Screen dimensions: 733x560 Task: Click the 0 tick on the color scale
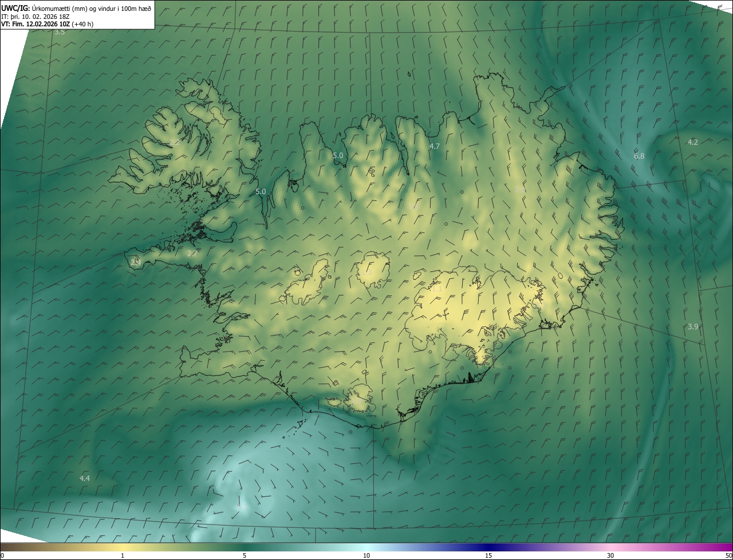coord(2,555)
